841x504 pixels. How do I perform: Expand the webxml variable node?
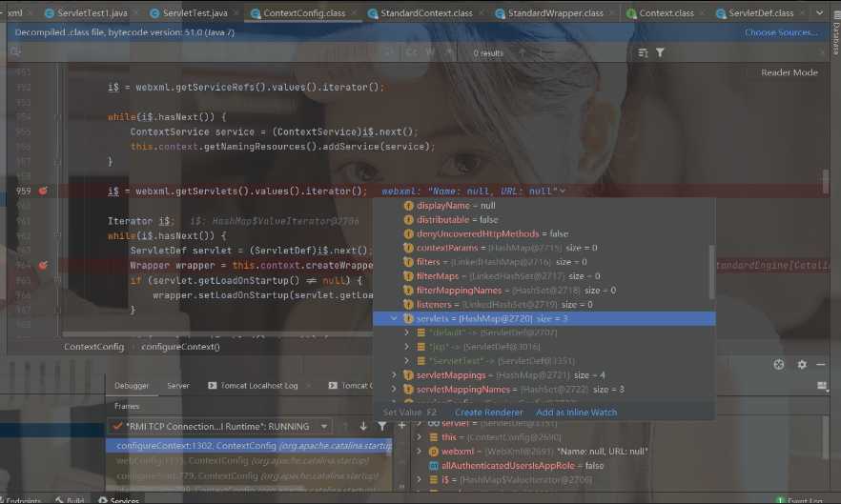tap(419, 452)
